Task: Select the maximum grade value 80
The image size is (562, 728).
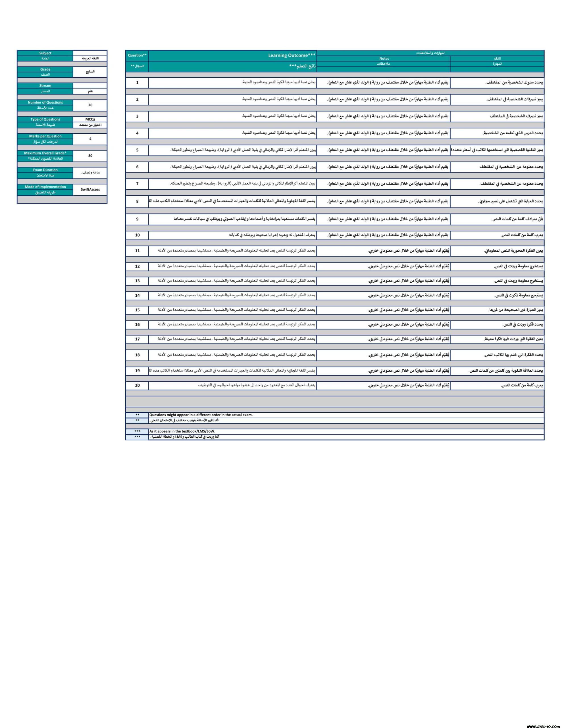Action: 90,156
